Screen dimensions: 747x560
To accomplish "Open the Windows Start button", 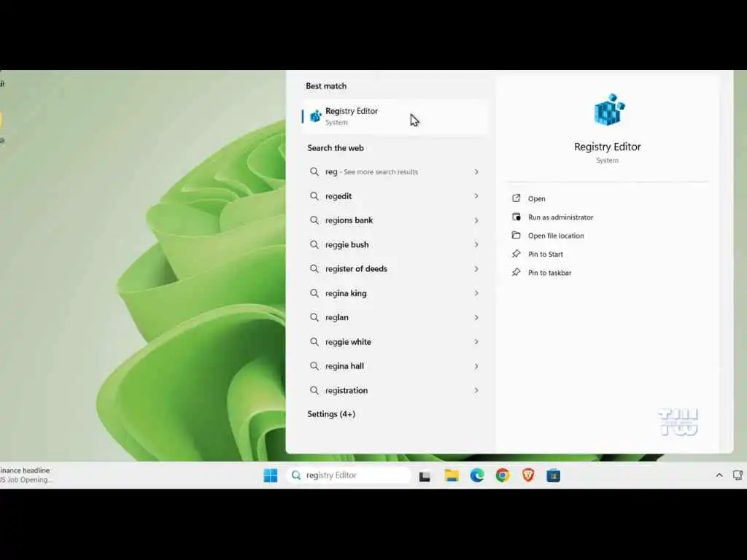I will point(271,475).
